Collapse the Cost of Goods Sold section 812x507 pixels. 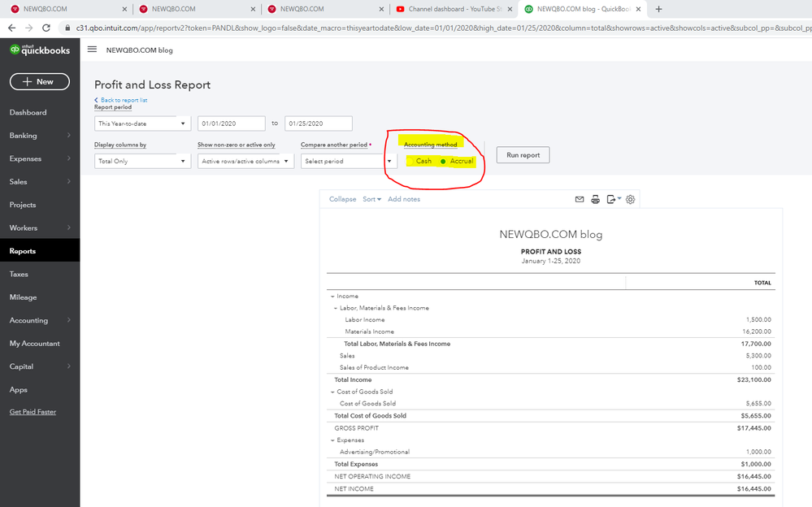[x=332, y=392]
